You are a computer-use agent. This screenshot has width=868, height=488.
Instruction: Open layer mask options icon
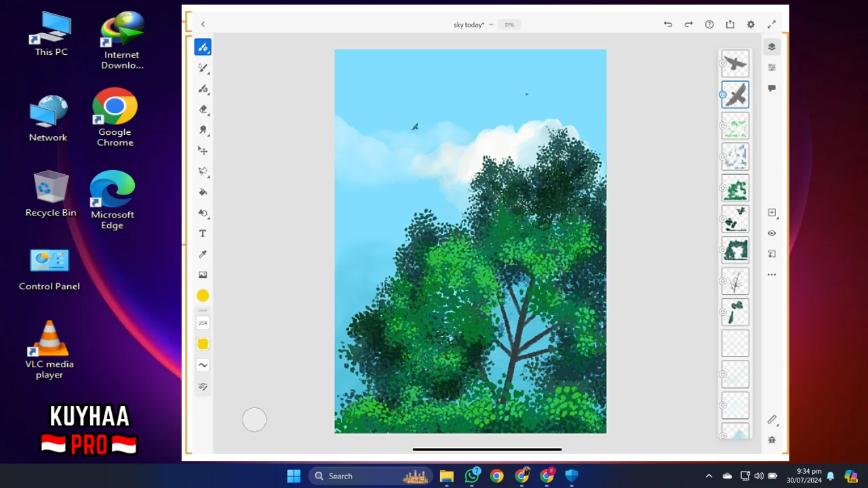[x=772, y=254]
